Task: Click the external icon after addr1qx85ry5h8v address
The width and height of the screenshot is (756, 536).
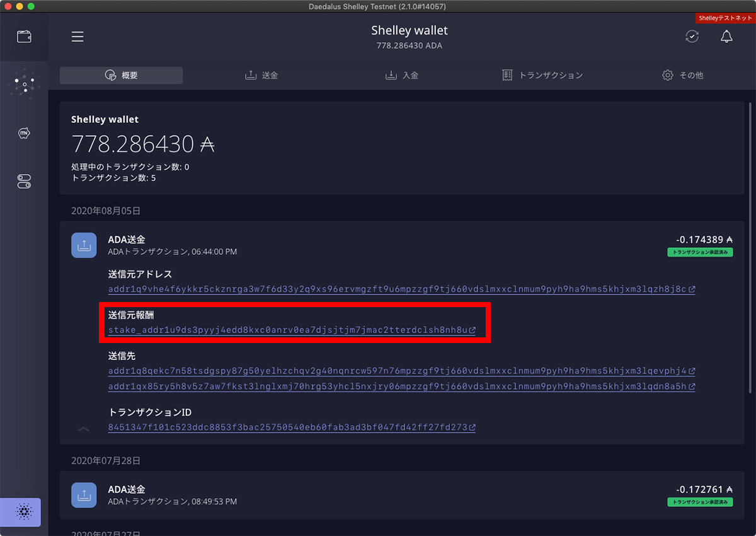Action: 692,386
